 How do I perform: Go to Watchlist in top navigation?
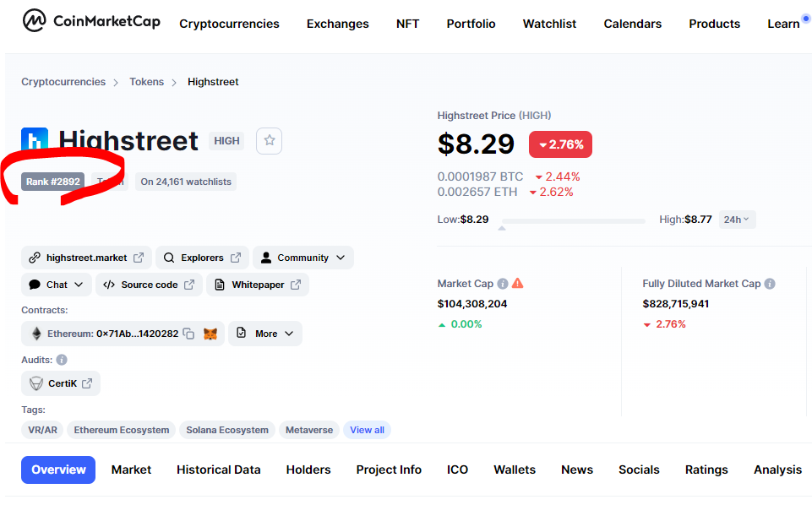(x=549, y=24)
